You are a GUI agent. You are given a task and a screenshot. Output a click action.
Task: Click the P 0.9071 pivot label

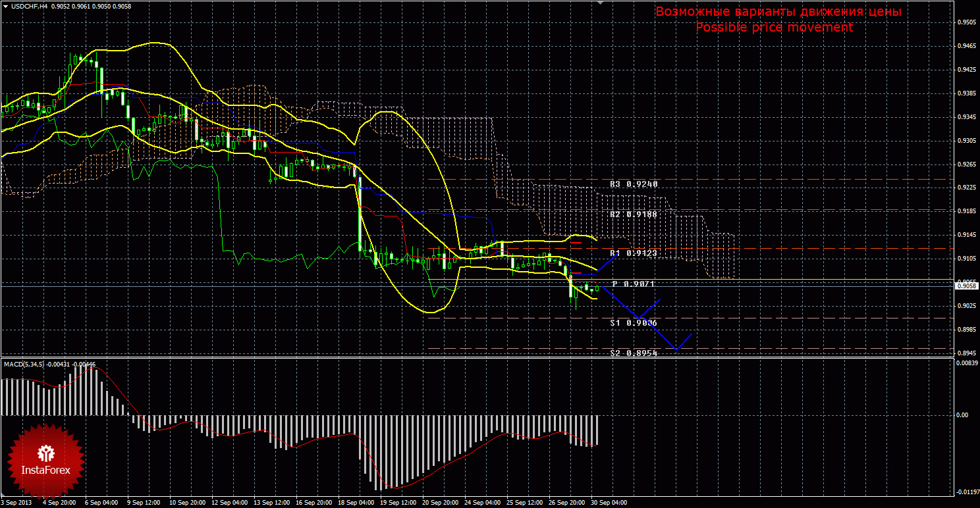click(x=634, y=284)
